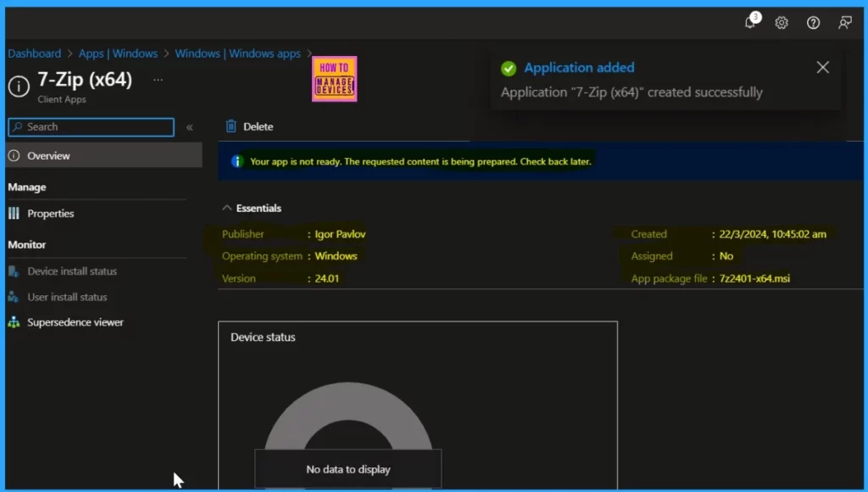Click the version value 24.01
This screenshot has height=492, width=868.
[x=326, y=278]
